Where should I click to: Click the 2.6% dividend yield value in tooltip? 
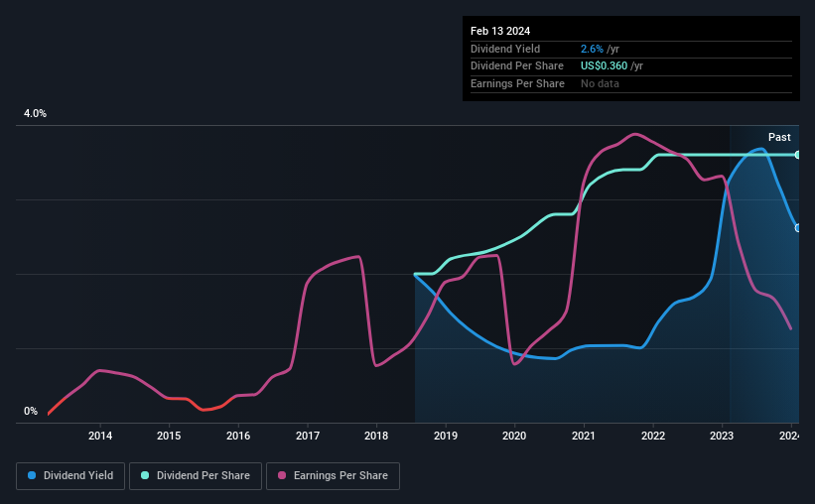[592, 49]
